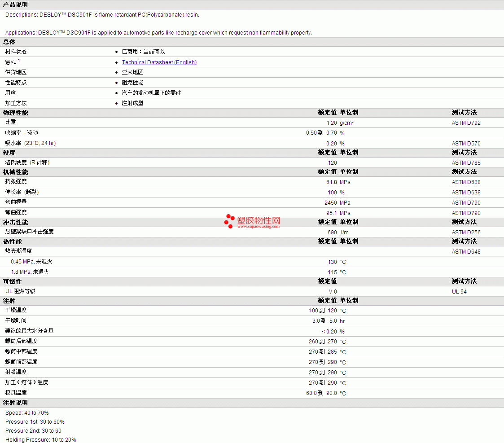The width and height of the screenshot is (504, 443).
Task: Click the 0.45 MPa, 未退火 row label
Action: pyautogui.click(x=31, y=262)
